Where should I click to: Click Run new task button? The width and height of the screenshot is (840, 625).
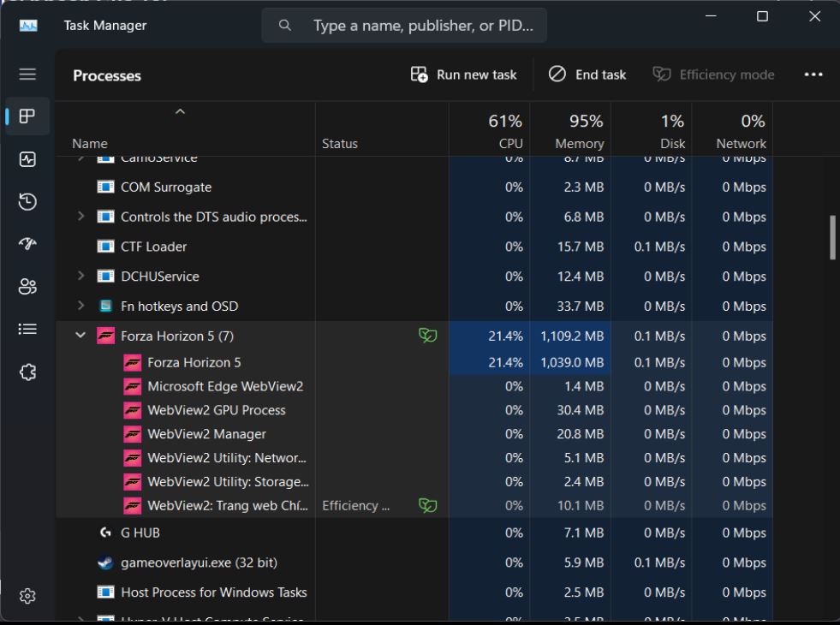click(464, 74)
